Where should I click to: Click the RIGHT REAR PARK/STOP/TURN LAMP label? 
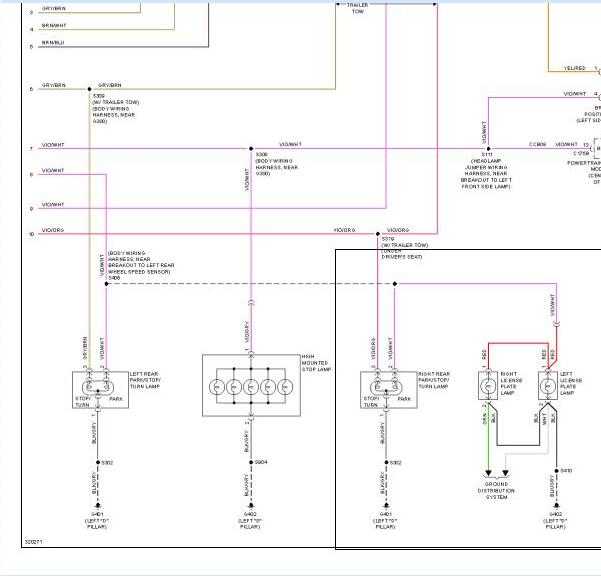434,380
